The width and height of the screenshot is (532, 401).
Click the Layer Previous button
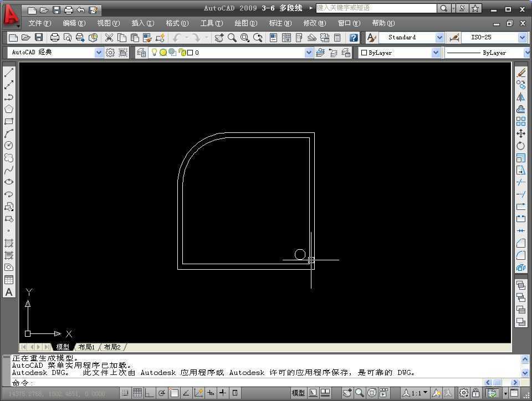333,53
